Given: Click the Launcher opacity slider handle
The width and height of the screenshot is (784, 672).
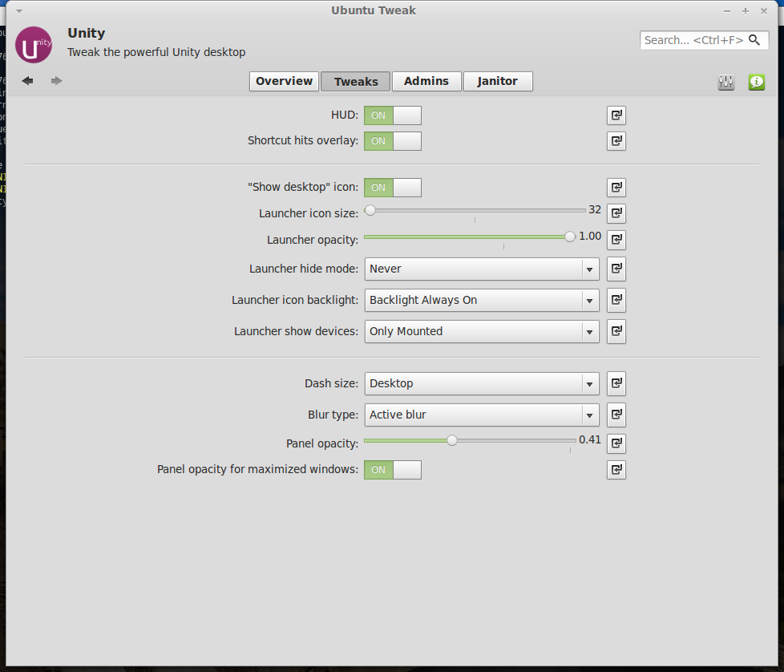Looking at the screenshot, I should pyautogui.click(x=570, y=237).
